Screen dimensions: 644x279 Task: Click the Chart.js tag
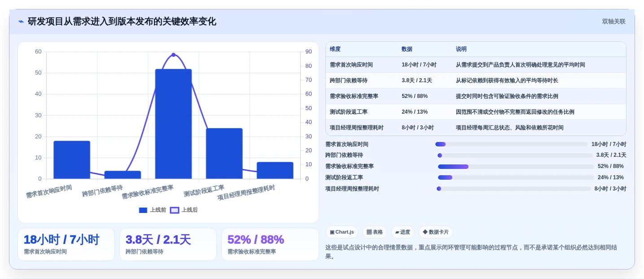tap(342, 232)
